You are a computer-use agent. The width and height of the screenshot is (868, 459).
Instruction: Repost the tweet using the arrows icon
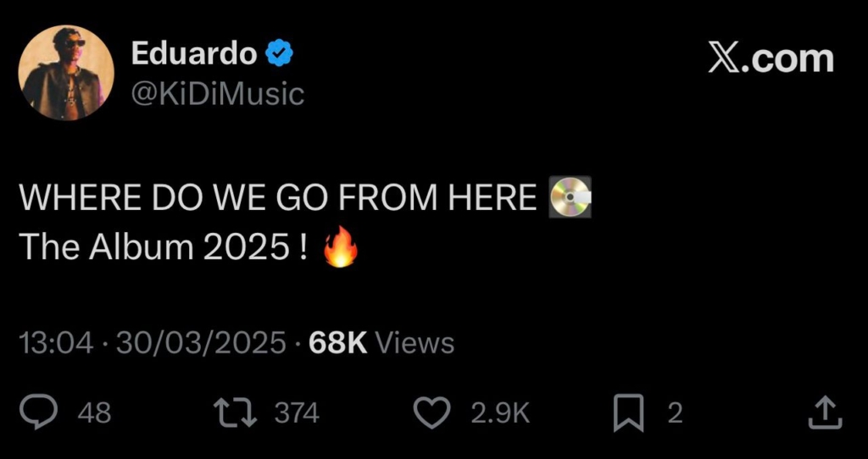pos(236,413)
